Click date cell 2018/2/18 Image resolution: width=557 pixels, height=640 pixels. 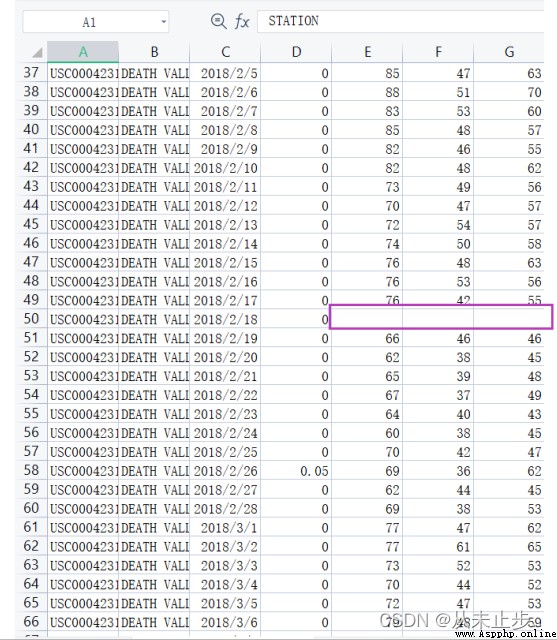point(225,319)
